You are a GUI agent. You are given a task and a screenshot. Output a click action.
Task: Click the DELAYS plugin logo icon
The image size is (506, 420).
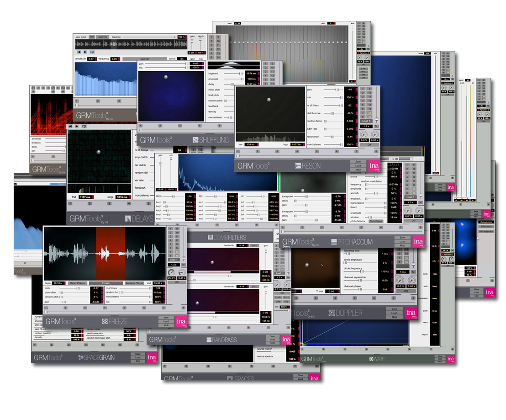click(x=128, y=218)
